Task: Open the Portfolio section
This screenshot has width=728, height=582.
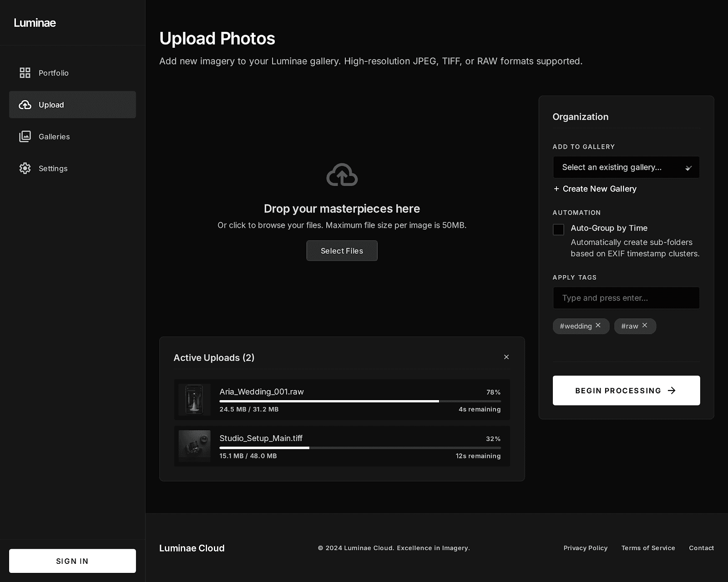Action: pos(72,73)
